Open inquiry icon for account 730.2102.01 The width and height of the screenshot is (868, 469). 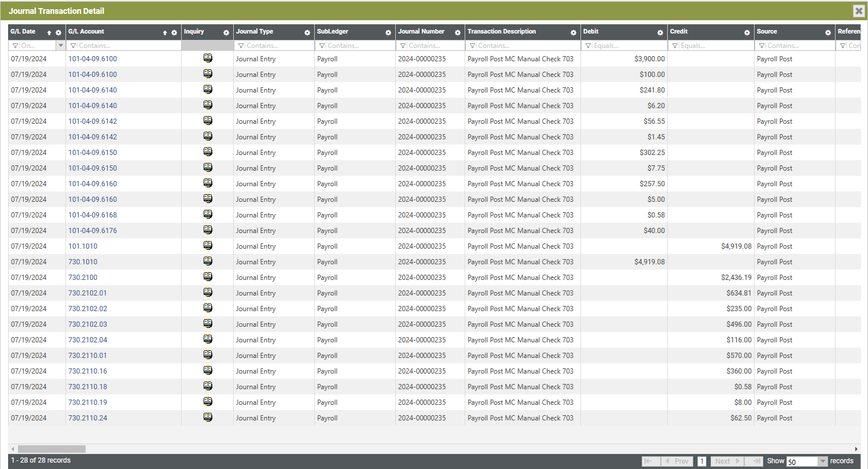pos(208,292)
